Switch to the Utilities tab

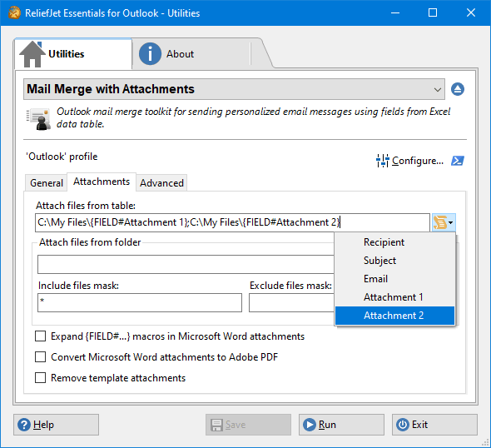coord(73,54)
